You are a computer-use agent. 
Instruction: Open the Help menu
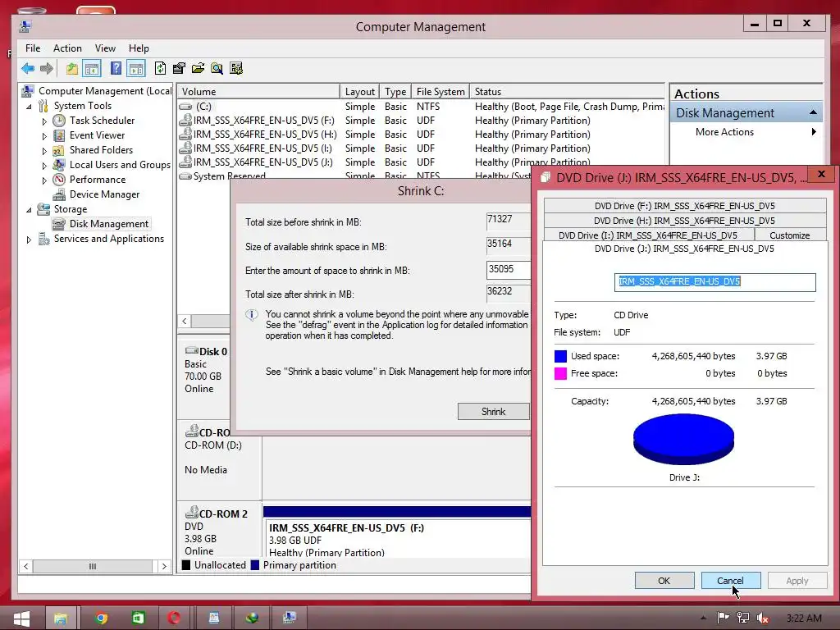point(139,48)
